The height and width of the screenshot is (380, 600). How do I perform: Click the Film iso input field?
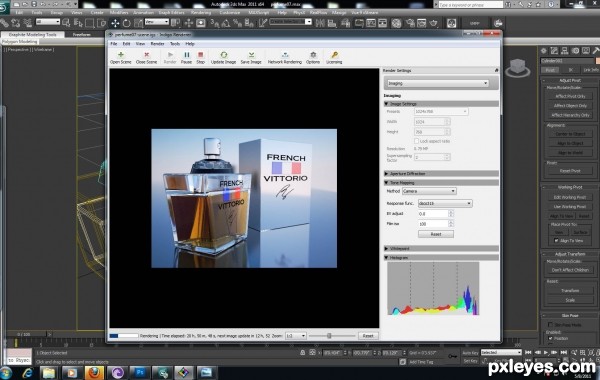[433, 223]
